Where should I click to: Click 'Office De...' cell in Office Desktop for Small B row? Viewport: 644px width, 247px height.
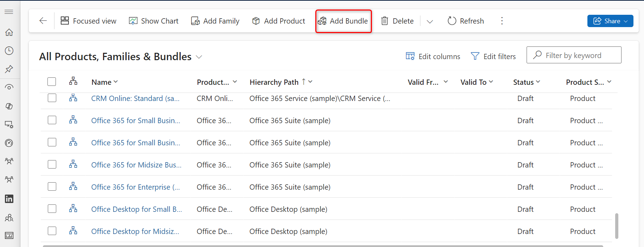pyautogui.click(x=214, y=209)
